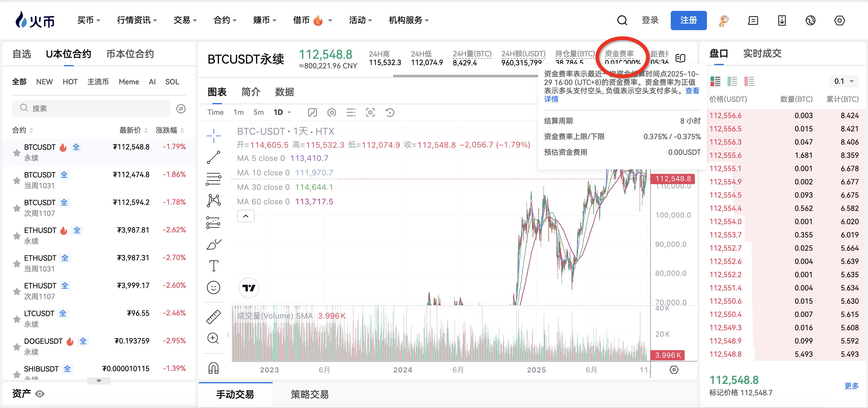Image resolution: width=868 pixels, height=408 pixels.
Task: Open the app download icon
Action: [x=782, y=20]
